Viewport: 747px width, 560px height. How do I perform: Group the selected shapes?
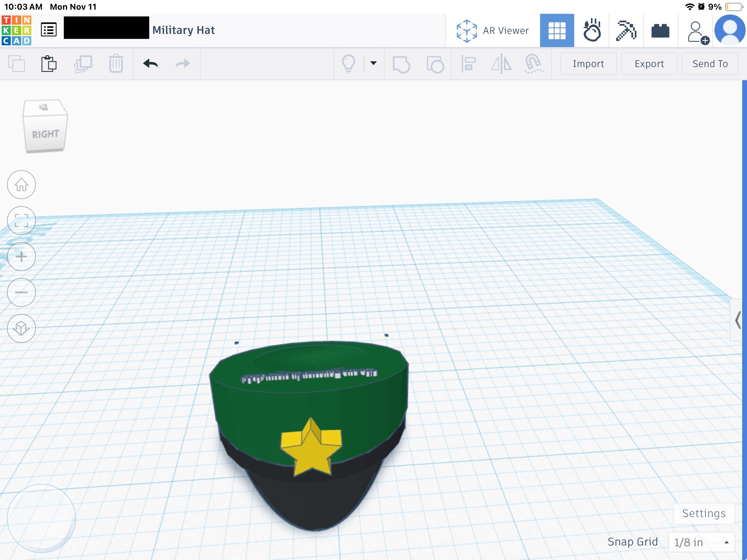[x=401, y=64]
